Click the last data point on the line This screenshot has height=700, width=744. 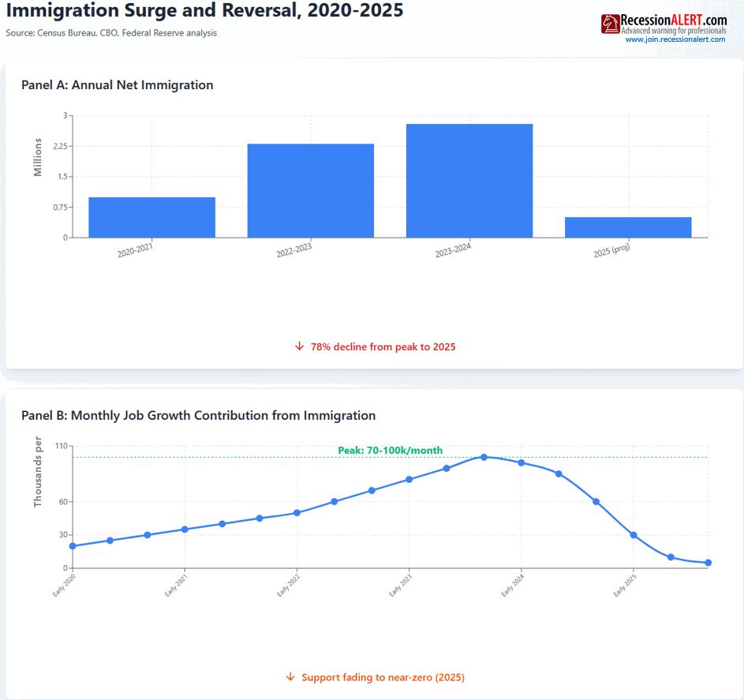708,563
